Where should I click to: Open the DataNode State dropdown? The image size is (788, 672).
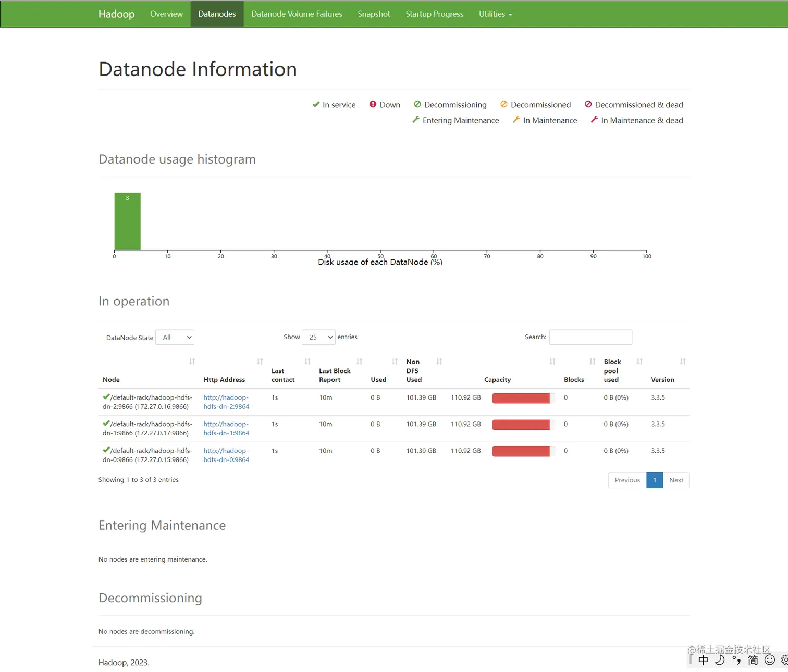click(x=175, y=337)
